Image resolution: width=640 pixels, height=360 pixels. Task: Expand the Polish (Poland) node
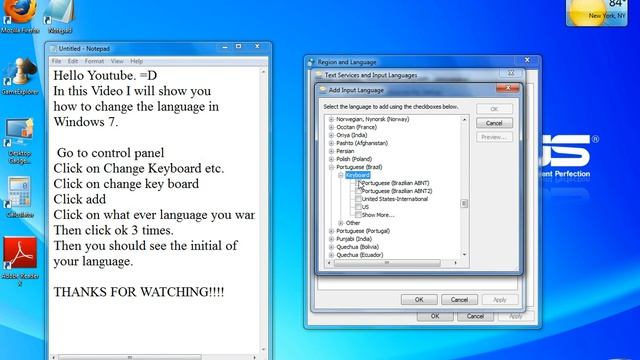click(x=331, y=159)
